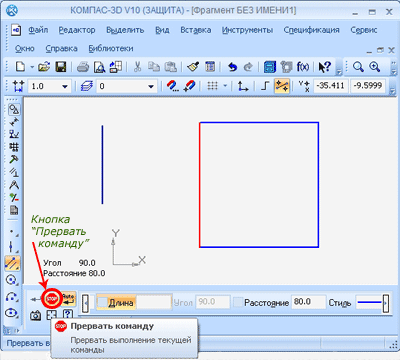This screenshot has height=360, width=400.
Task: Click the Open file folder icon
Action: tap(44, 67)
